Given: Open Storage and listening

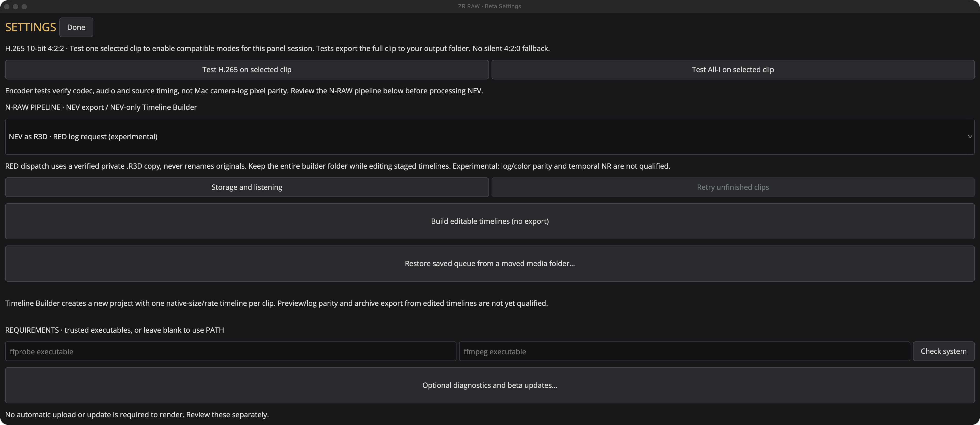Looking at the screenshot, I should click(x=247, y=187).
